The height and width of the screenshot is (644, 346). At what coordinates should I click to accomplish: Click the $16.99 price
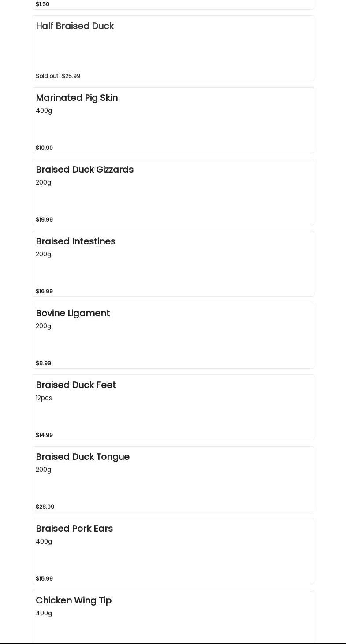[x=44, y=291]
